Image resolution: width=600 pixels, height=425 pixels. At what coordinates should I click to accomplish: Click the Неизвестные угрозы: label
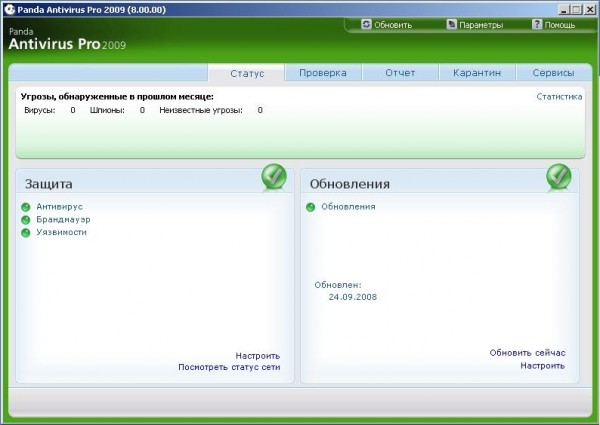pyautogui.click(x=201, y=110)
